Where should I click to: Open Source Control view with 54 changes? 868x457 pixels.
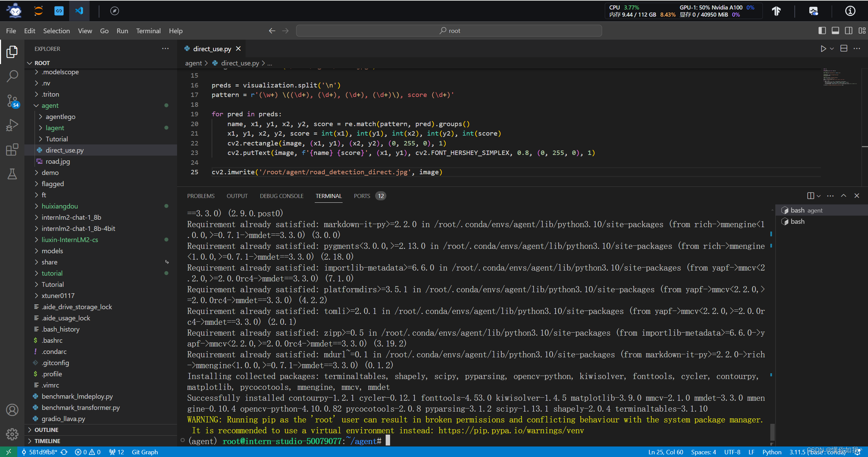[x=12, y=101]
